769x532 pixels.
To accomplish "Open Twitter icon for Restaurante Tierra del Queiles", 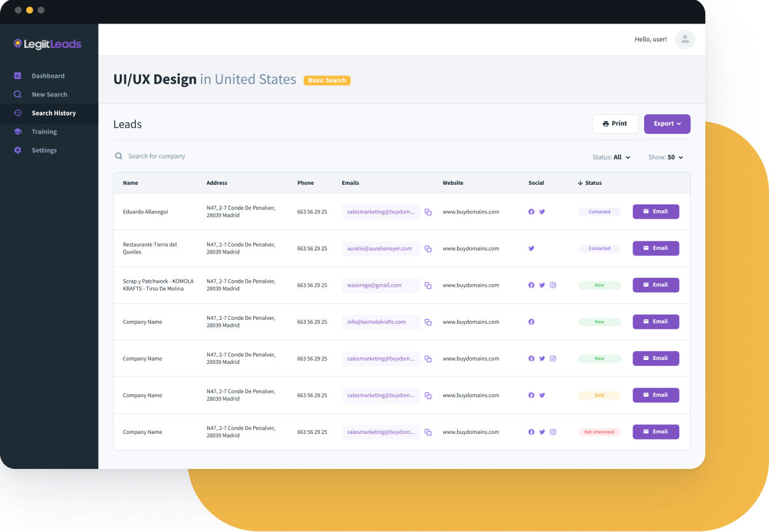I will 531,248.
